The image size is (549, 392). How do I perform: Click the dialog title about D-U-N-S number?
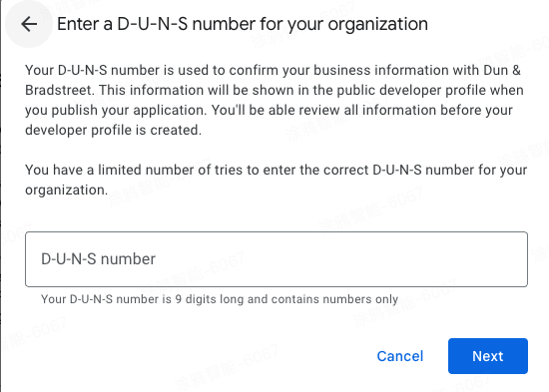[x=243, y=24]
